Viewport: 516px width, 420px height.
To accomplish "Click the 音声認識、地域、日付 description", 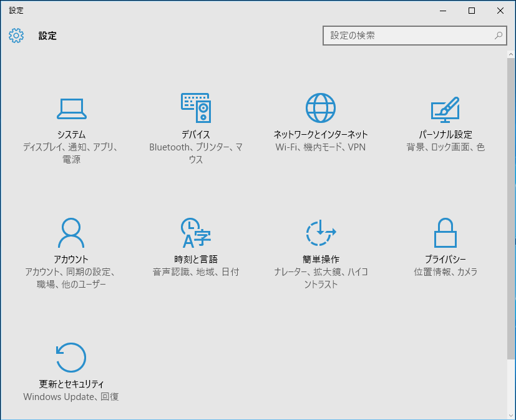I will (196, 272).
